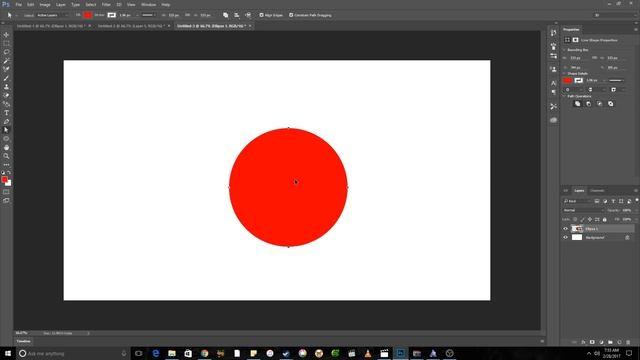The width and height of the screenshot is (640, 360).
Task: Open Path Arrangement in options bar
Action: click(x=248, y=15)
